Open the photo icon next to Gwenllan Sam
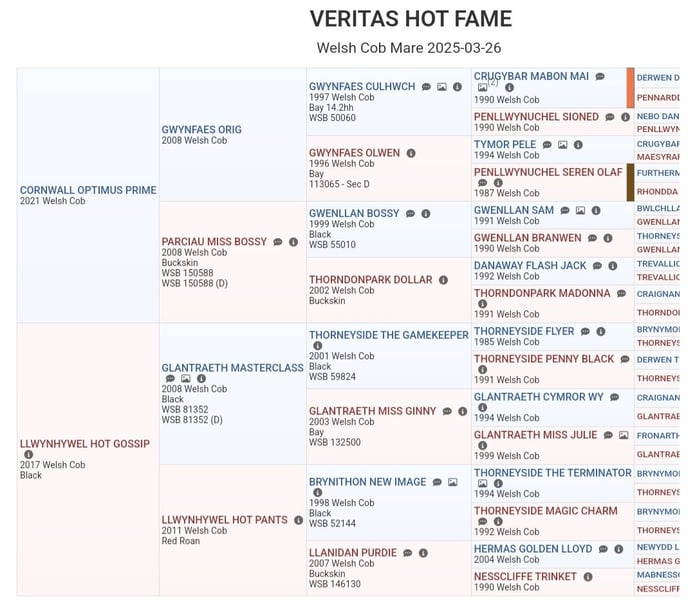This screenshot has height=600, width=695. (x=581, y=211)
